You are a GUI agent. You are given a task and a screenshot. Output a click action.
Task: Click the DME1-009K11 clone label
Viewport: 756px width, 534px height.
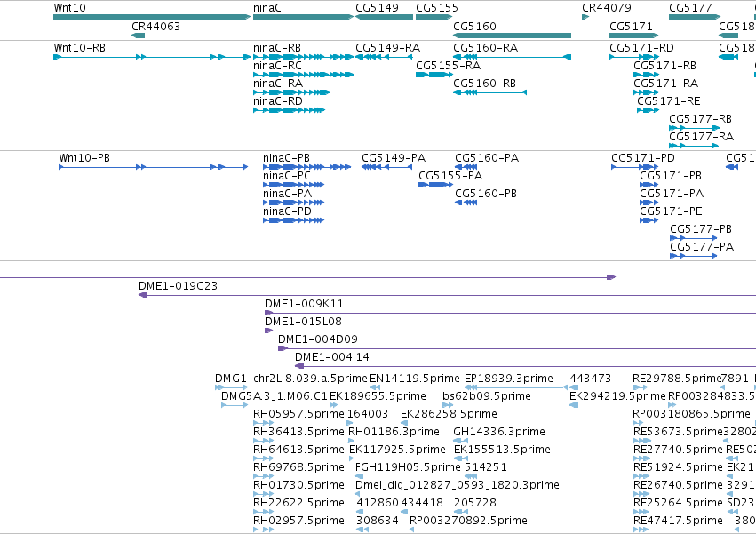(304, 304)
